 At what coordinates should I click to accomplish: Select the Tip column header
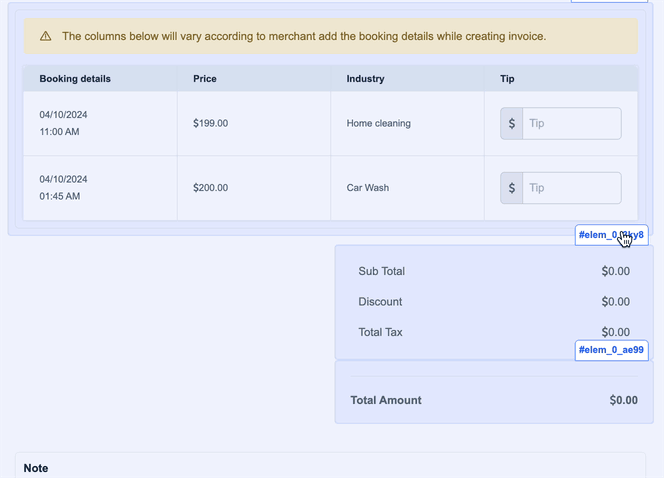[508, 78]
